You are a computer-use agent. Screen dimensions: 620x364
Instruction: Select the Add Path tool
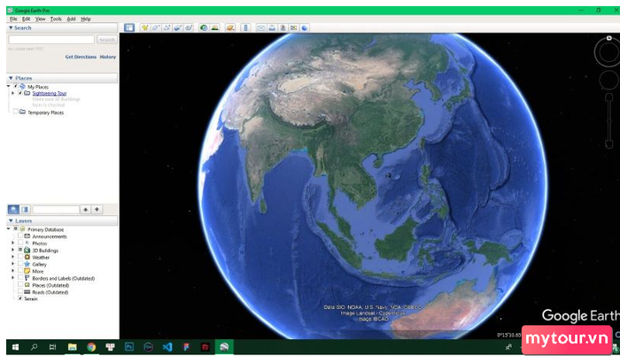[x=167, y=27]
